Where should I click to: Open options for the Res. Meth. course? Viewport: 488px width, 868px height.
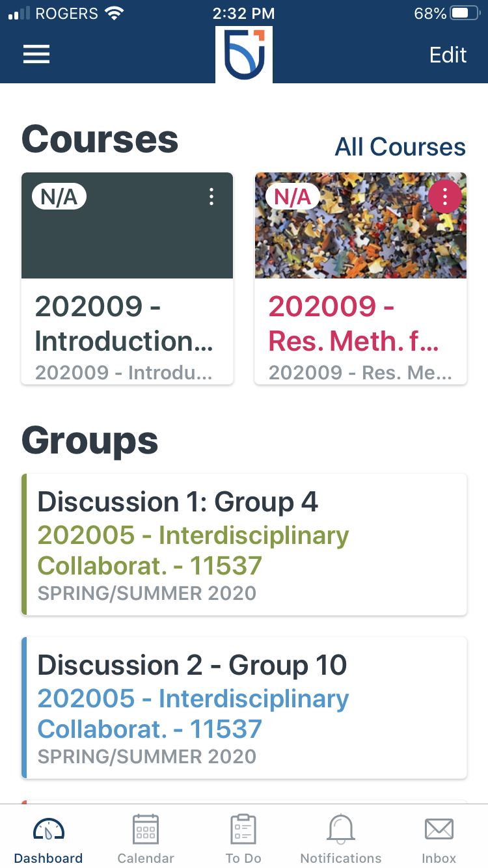point(445,197)
